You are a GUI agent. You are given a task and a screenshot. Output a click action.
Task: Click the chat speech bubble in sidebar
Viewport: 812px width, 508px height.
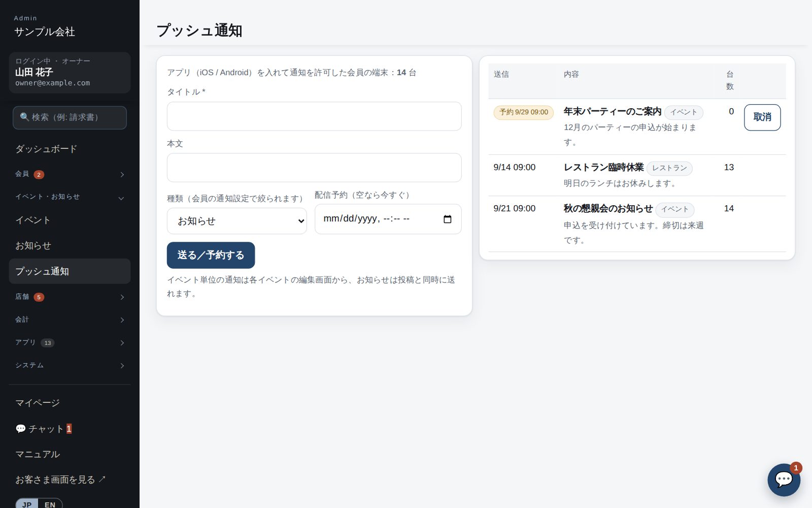coord(20,429)
